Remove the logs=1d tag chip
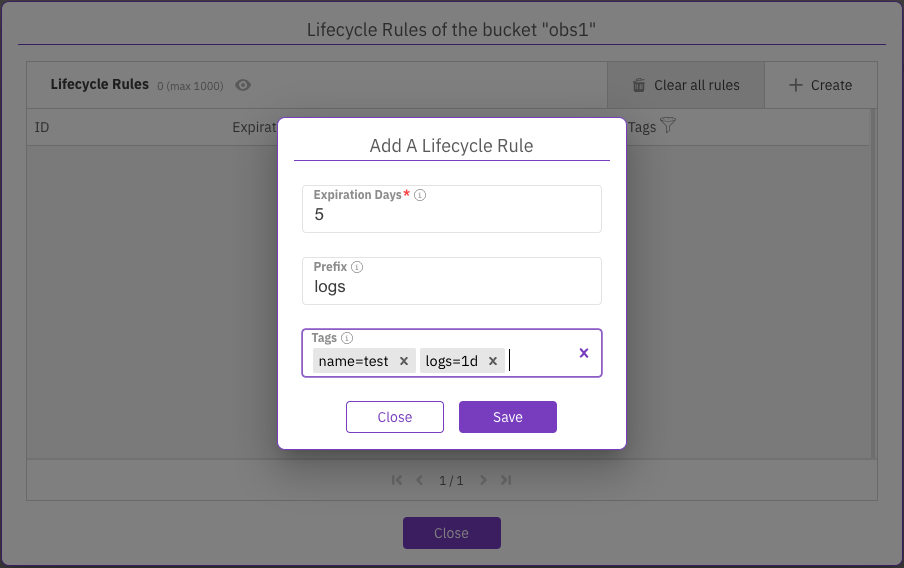 coord(493,361)
